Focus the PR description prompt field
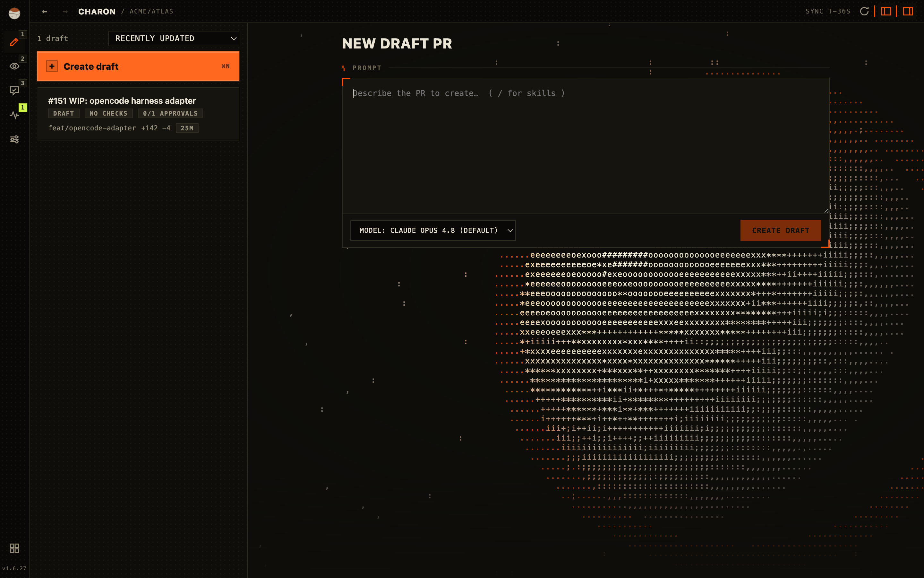 tap(585, 146)
